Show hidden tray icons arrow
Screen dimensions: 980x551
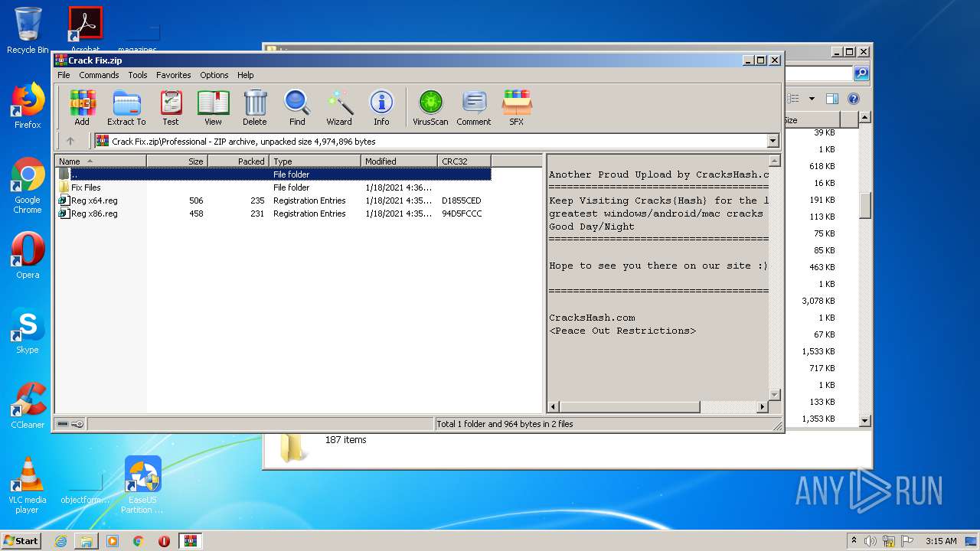[854, 541]
